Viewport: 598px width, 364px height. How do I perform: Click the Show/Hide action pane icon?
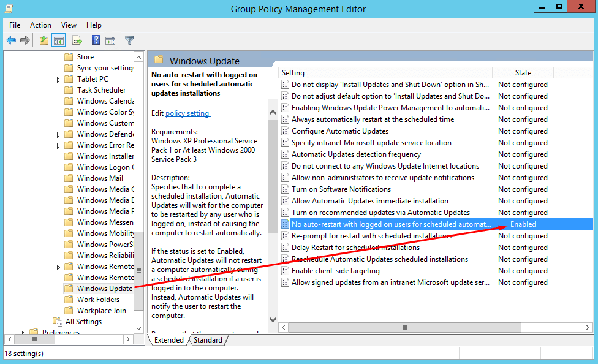(110, 40)
